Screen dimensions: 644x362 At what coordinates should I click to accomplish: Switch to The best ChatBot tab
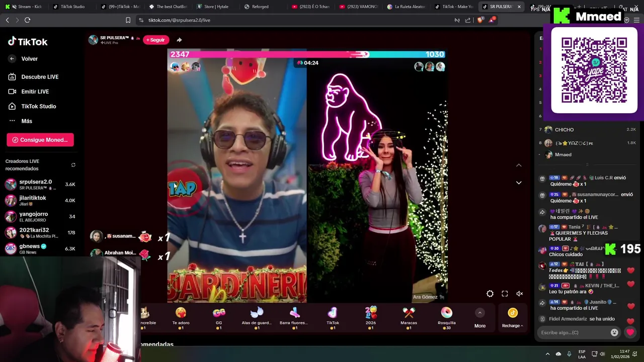click(x=168, y=7)
